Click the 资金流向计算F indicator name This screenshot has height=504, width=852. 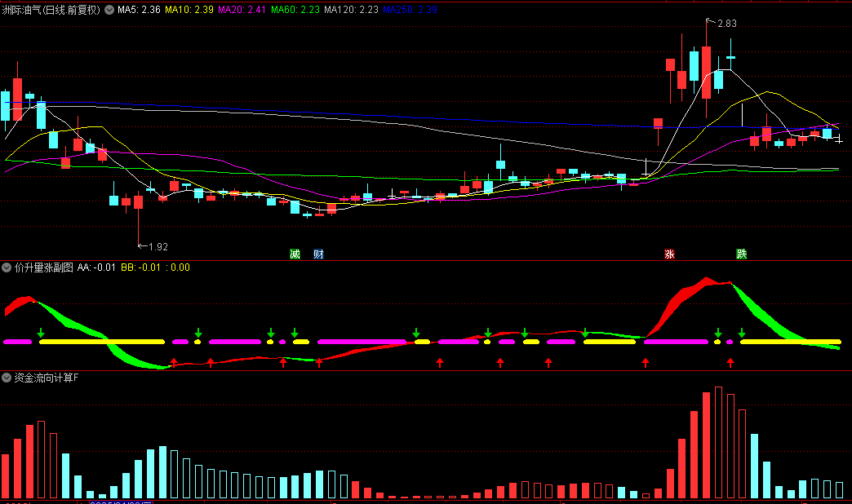(47, 378)
